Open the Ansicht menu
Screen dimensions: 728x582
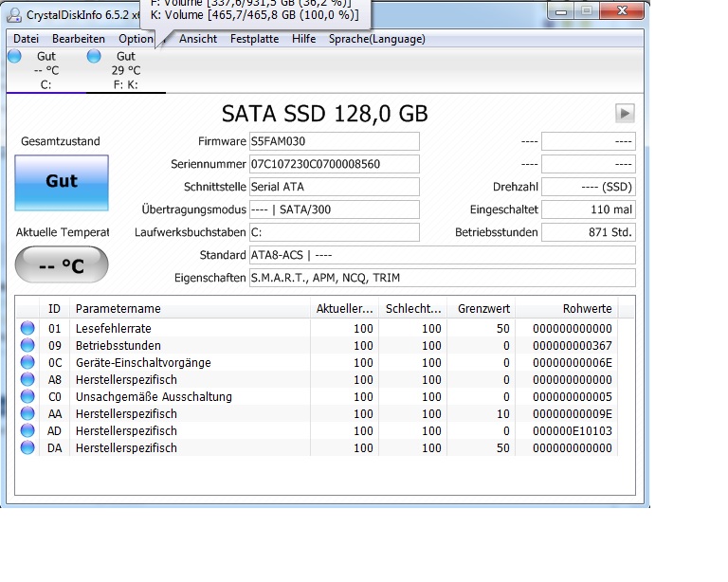198,39
